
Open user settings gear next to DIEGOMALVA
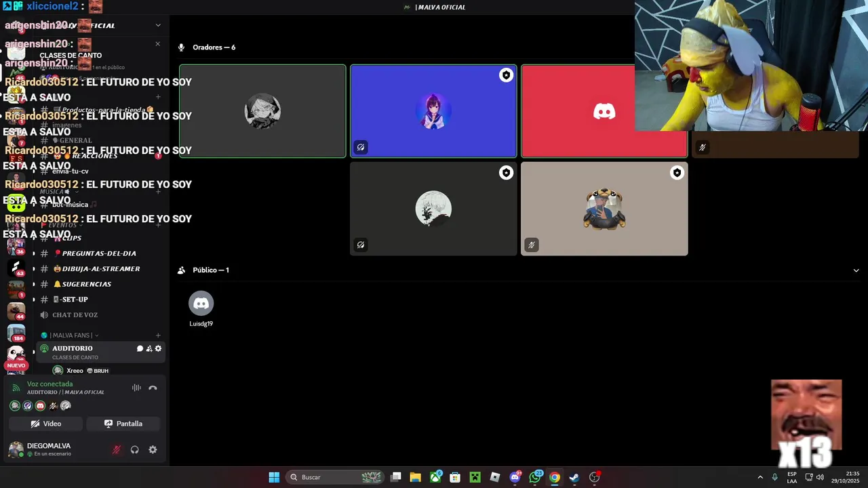pos(153,449)
